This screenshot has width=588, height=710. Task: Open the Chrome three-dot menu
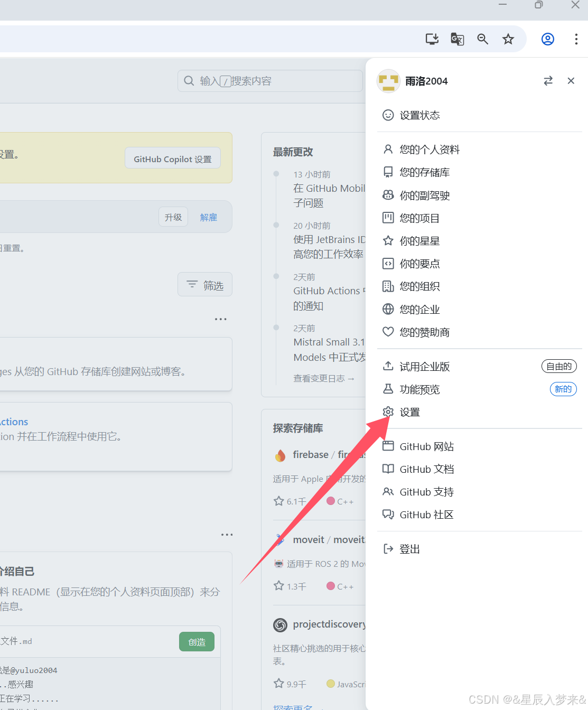tap(576, 39)
